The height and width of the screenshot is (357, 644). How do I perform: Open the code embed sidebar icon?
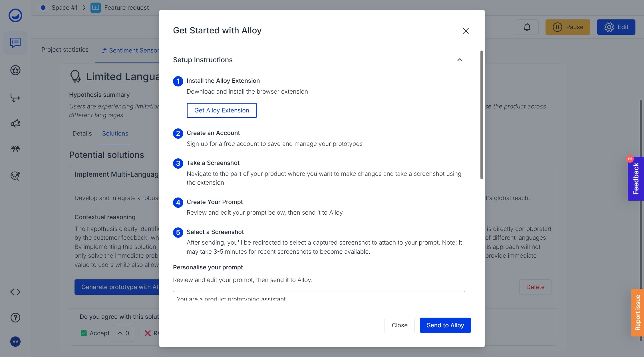coord(15,292)
